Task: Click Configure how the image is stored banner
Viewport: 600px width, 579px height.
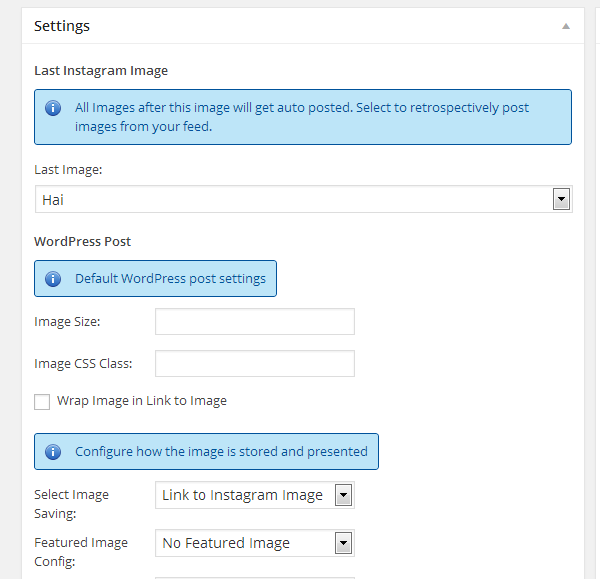Action: [206, 452]
